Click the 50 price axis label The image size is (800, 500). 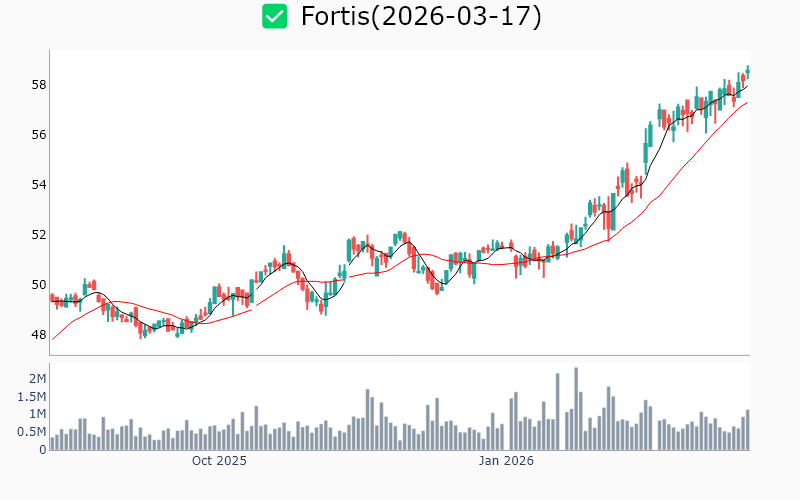tap(38, 285)
